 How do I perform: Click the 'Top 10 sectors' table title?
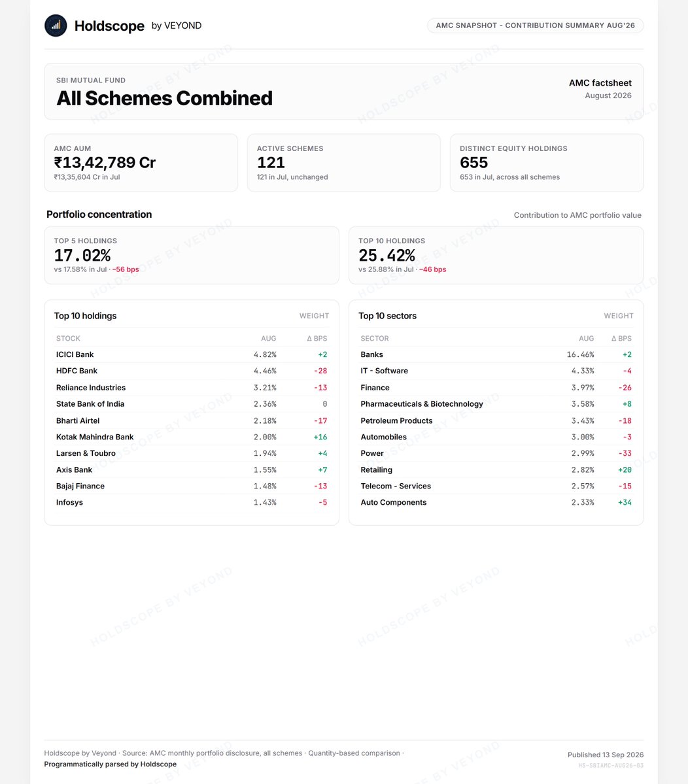click(388, 316)
